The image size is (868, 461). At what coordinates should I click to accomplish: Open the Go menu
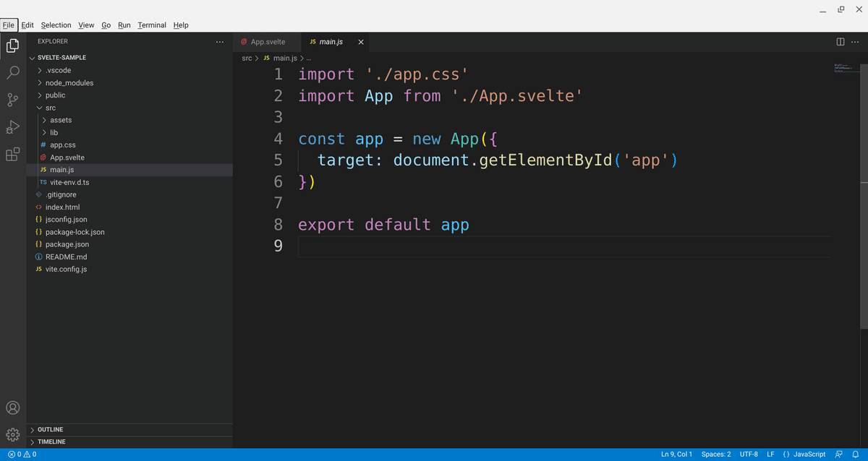(x=106, y=25)
